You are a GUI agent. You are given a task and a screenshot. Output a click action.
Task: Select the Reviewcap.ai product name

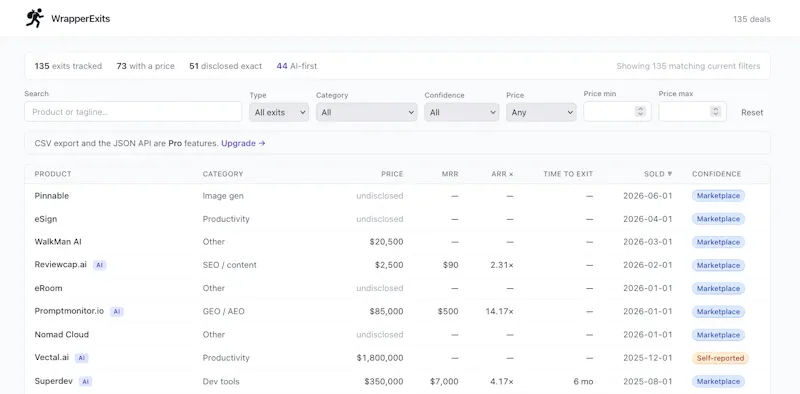61,265
